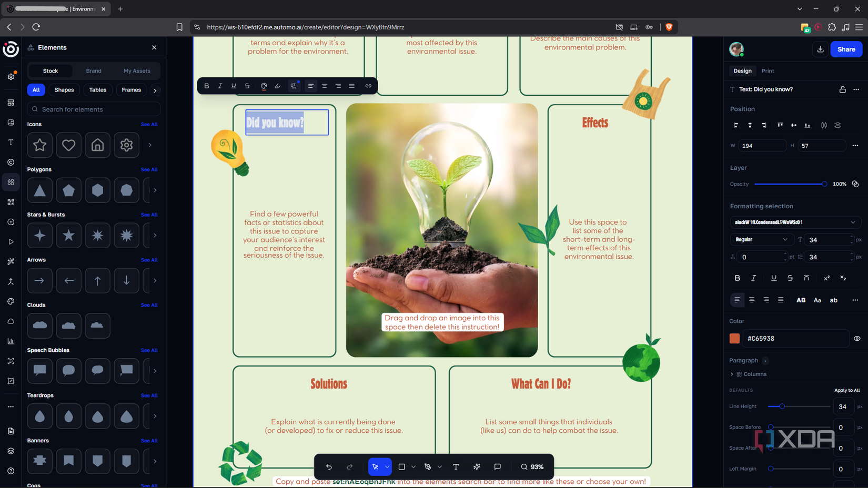868x488 pixels.
Task: Open the font family dropdown
Action: [795, 222]
